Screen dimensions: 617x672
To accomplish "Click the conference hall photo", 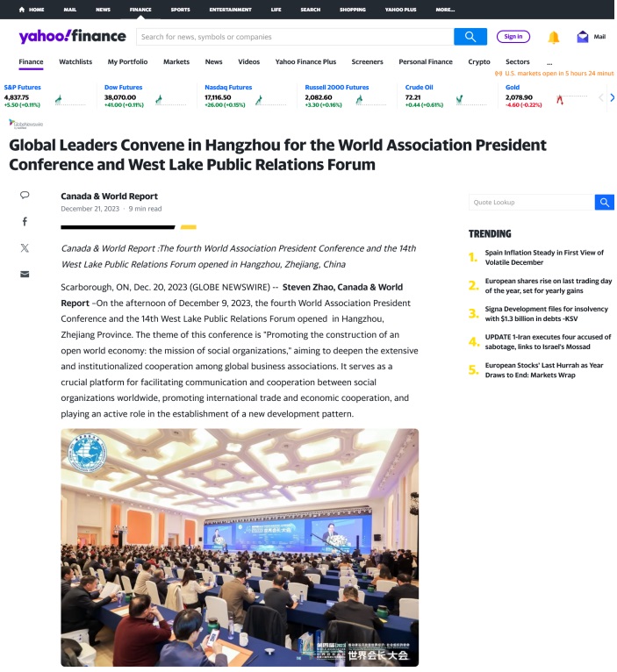I will 240,547.
